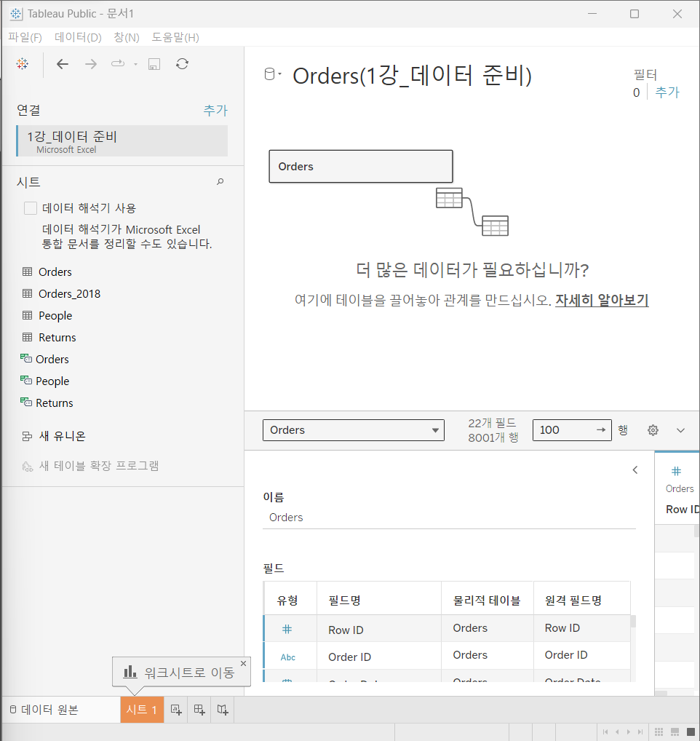Image resolution: width=700 pixels, height=741 pixels.
Task: Select the Order ID field name cell
Action: pyautogui.click(x=379, y=657)
